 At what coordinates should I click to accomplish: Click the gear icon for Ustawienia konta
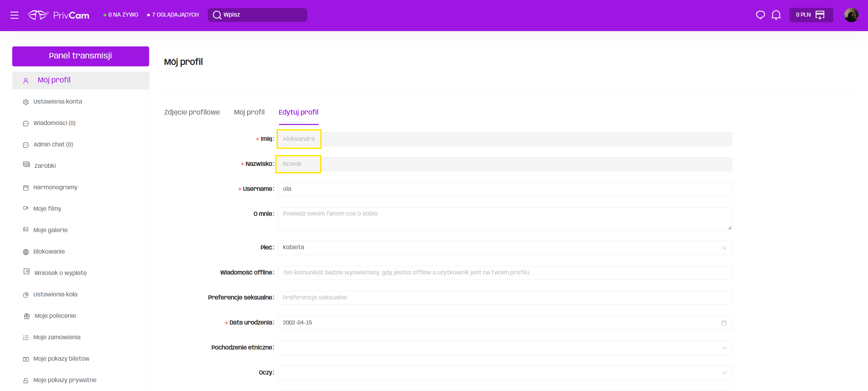pyautogui.click(x=26, y=102)
